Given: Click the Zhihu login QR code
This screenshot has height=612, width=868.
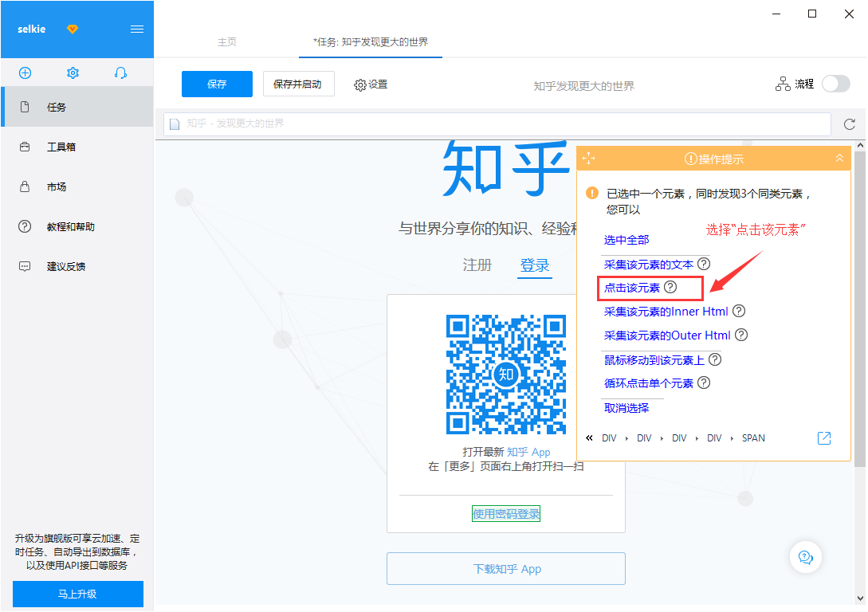Looking at the screenshot, I should point(506,374).
